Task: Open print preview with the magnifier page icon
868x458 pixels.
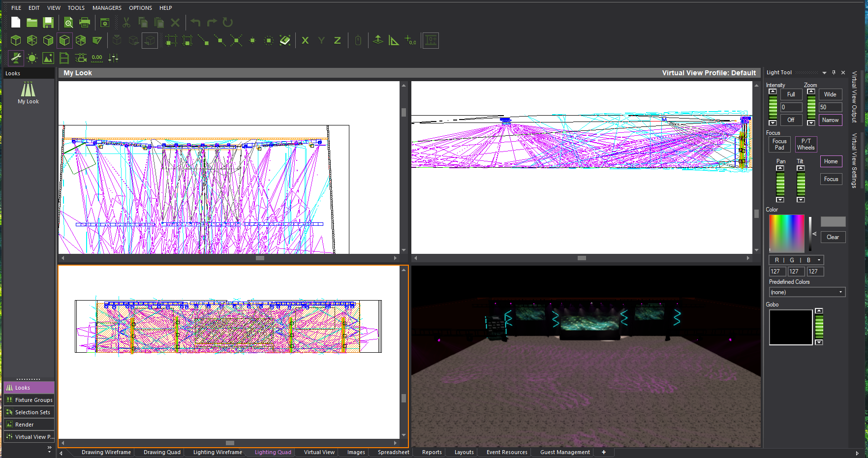Action: (x=68, y=23)
